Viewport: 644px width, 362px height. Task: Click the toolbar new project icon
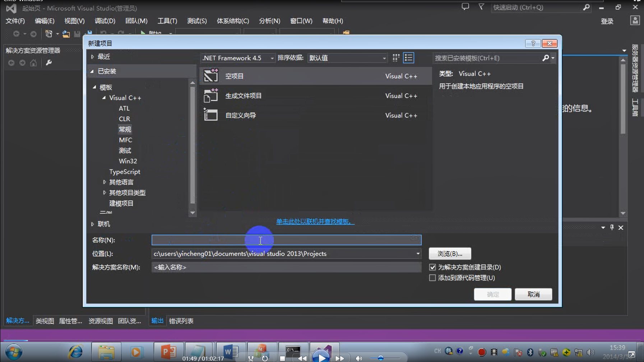point(48,34)
